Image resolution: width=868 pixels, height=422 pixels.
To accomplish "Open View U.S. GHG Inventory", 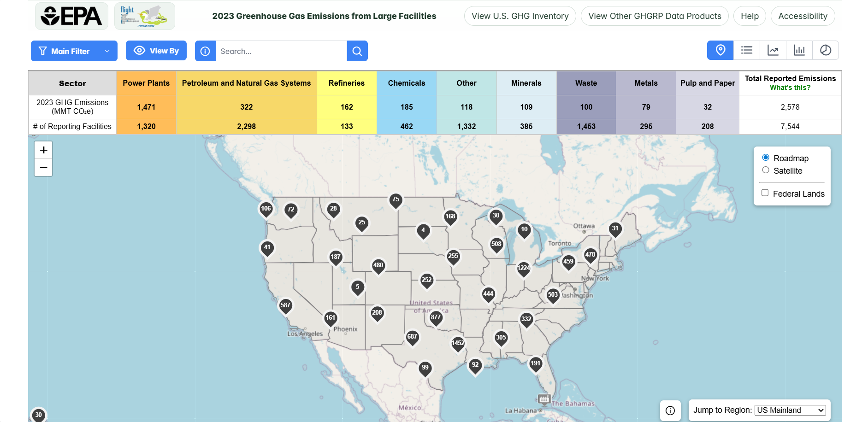I will [x=520, y=16].
